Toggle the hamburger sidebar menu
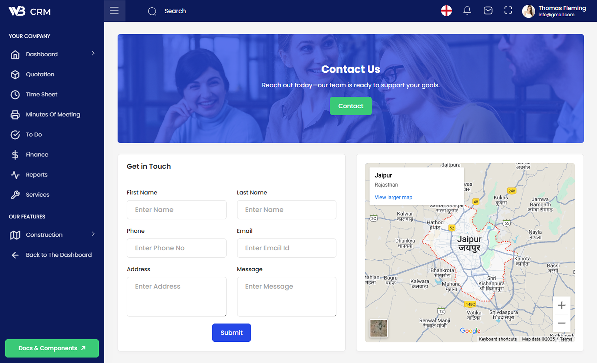Screen dimensions: 597x364 click(114, 11)
